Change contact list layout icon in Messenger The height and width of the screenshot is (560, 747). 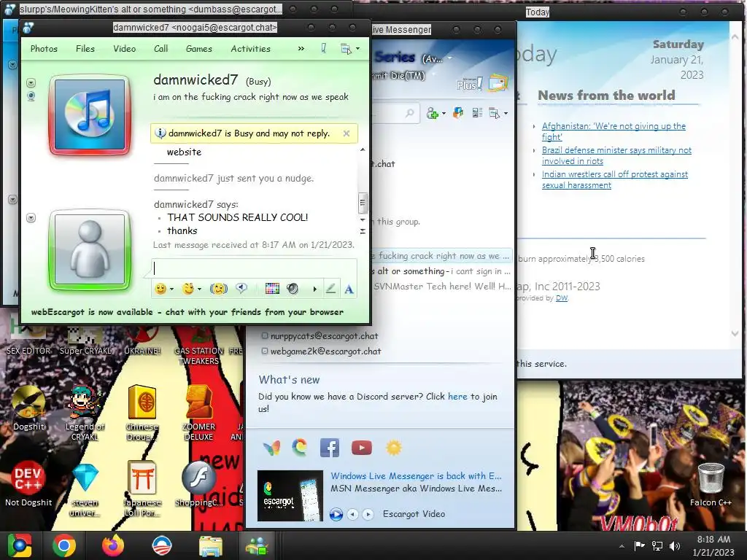click(x=477, y=113)
